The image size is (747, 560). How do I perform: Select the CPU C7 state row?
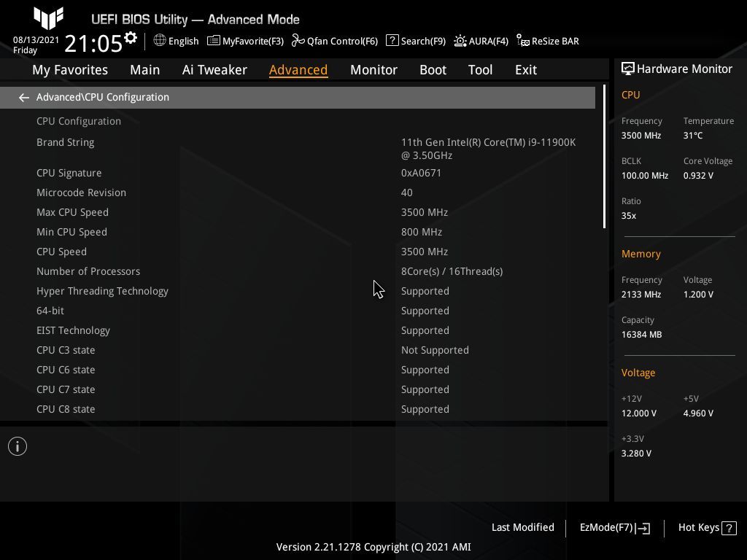tap(298, 389)
